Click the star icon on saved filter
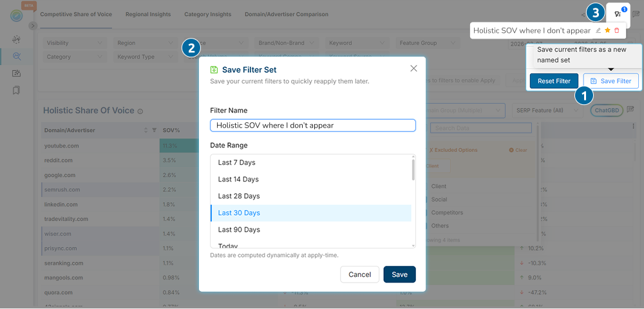Viewport: 644px width, 309px height. [607, 30]
